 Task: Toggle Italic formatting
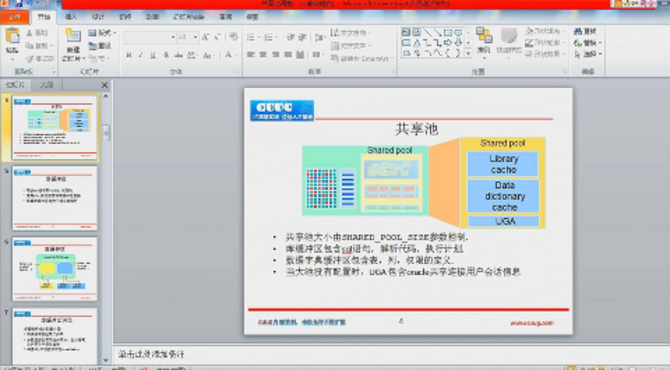tap(141, 55)
